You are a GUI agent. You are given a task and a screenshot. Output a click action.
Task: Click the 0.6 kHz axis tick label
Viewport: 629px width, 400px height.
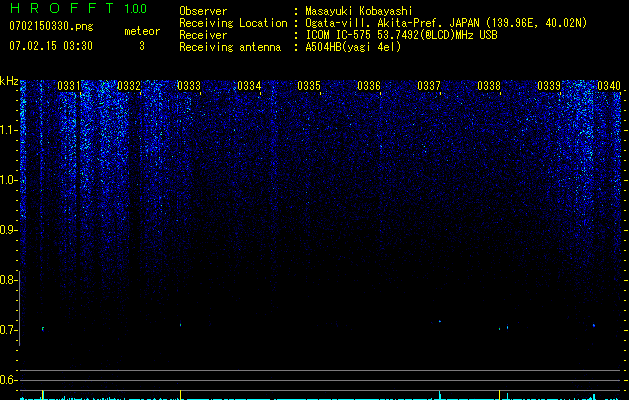(x=8, y=380)
